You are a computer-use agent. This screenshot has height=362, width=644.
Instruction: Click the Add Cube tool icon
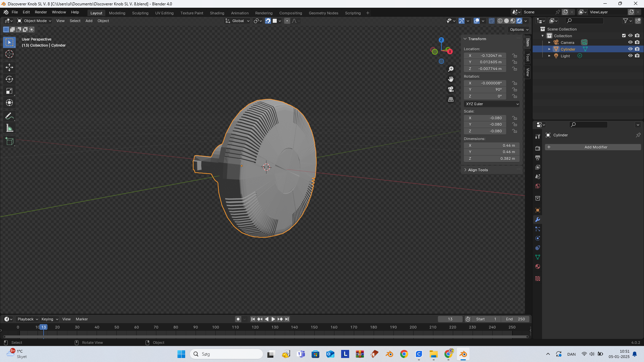9,141
